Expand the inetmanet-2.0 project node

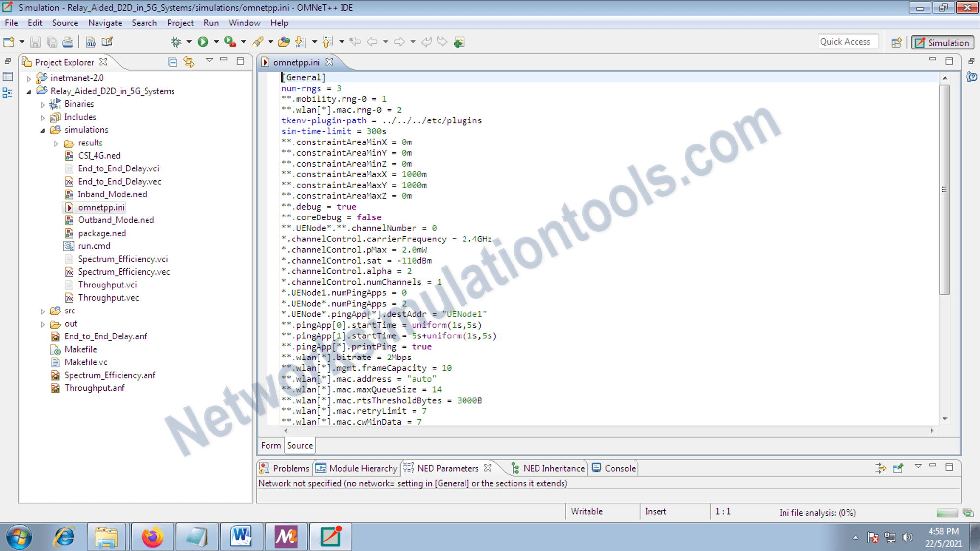pos(29,77)
